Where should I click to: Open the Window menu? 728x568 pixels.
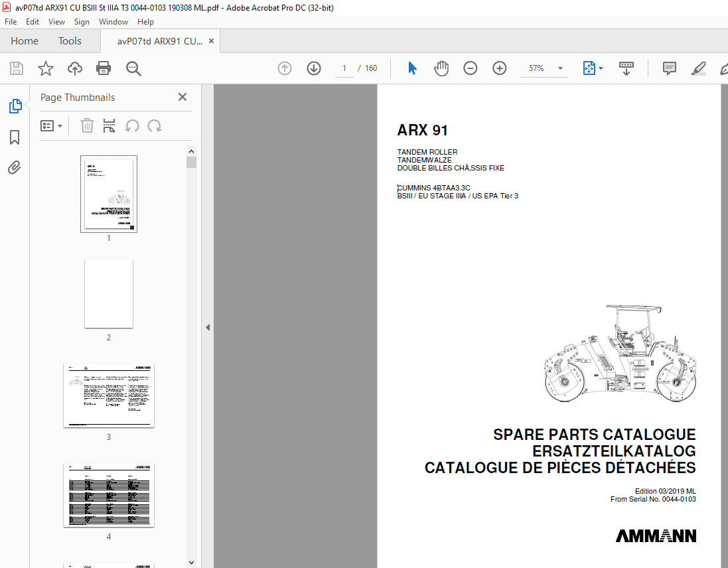pos(113,22)
